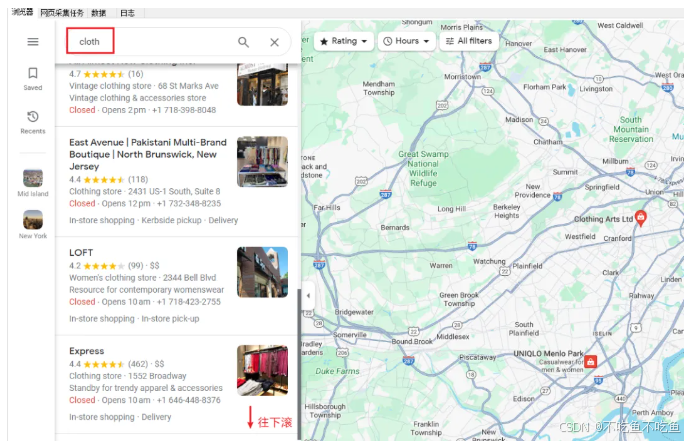Click Morristown label on map
Screen dimensions: 689x441
coord(462,77)
